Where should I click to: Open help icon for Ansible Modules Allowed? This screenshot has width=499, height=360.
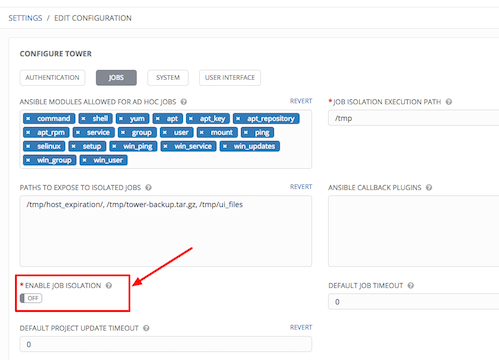click(184, 102)
